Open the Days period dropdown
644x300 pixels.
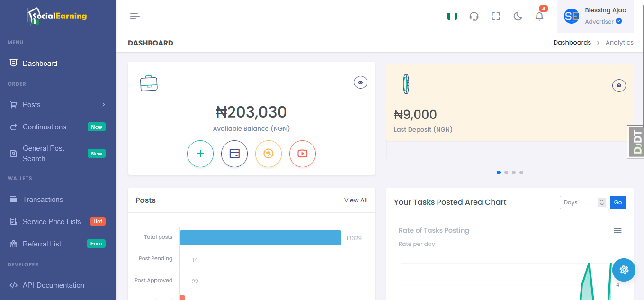point(584,202)
